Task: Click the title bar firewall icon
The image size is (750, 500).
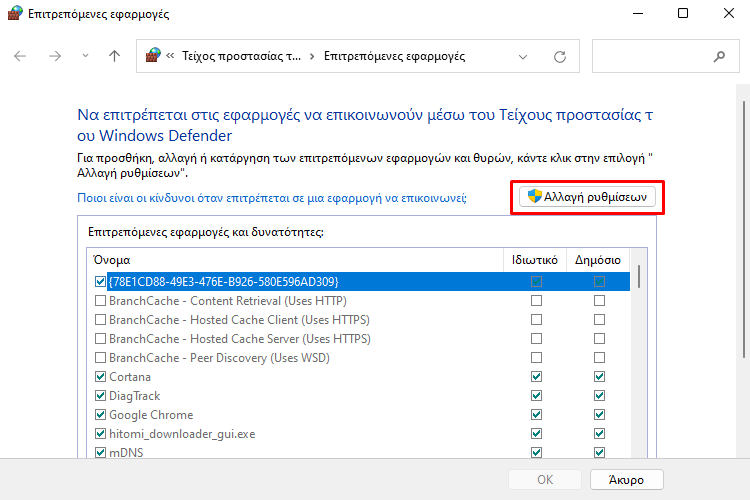Action: [15, 13]
